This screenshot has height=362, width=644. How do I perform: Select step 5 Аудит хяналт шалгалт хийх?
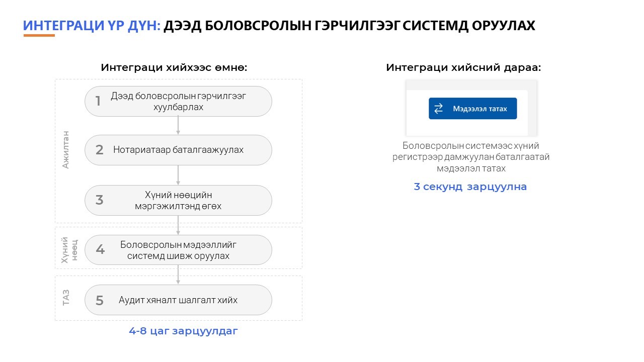point(178,300)
